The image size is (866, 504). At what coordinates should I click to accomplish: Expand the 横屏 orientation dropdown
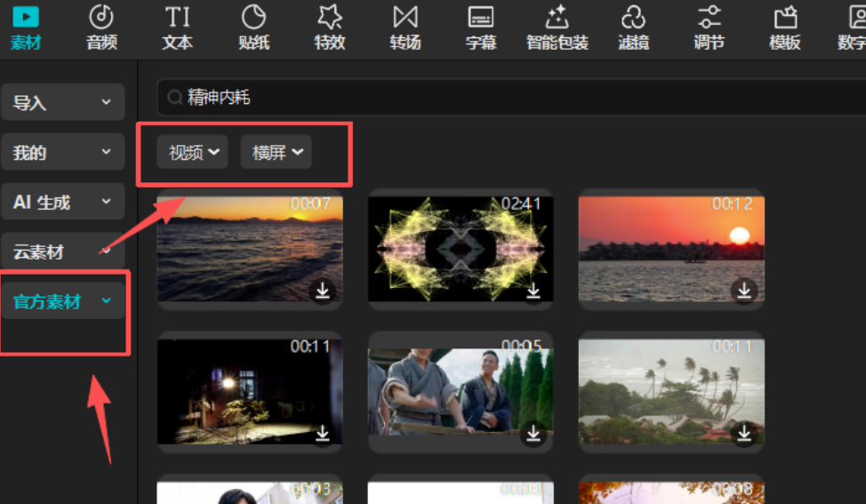277,153
